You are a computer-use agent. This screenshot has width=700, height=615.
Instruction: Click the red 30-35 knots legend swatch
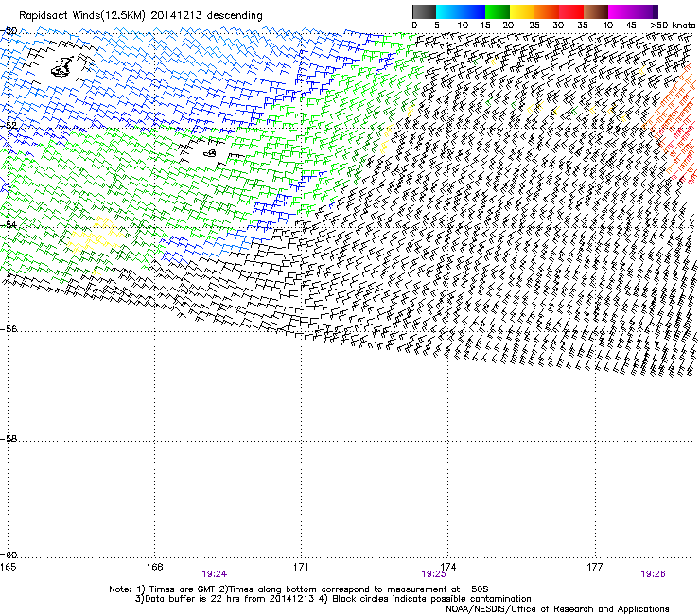coord(571,11)
